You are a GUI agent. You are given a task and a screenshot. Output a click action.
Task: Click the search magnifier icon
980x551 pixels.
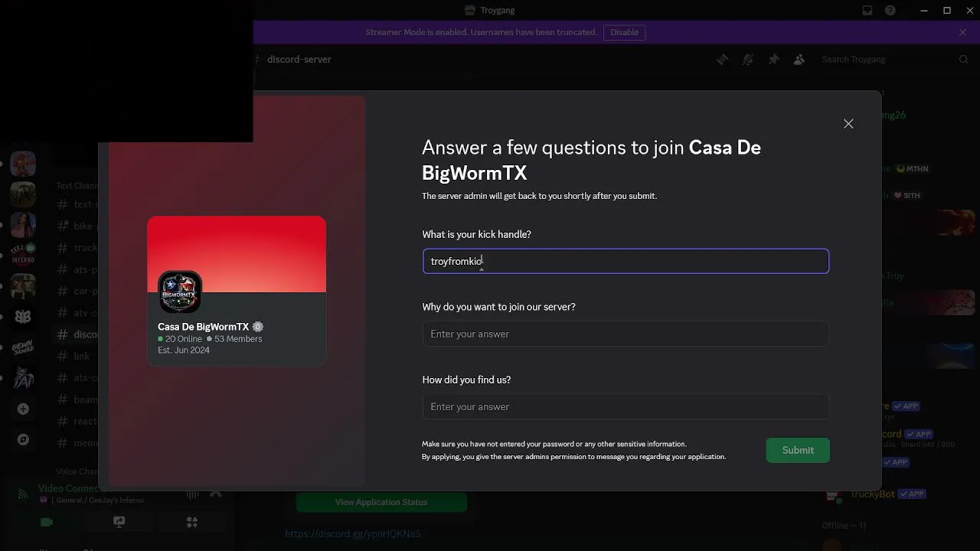click(964, 59)
